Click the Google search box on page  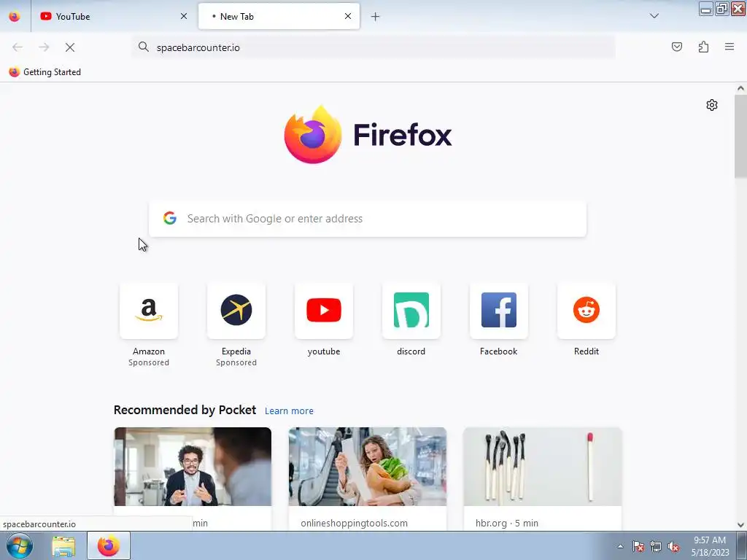coord(368,219)
